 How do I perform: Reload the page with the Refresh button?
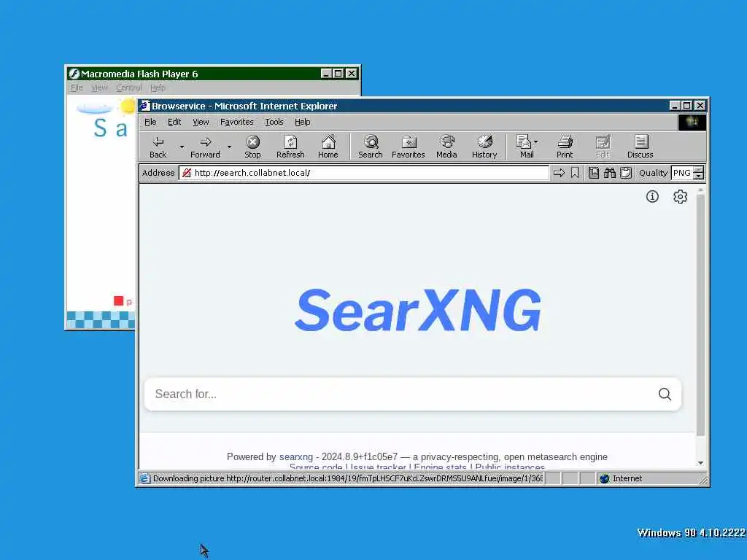pos(290,147)
